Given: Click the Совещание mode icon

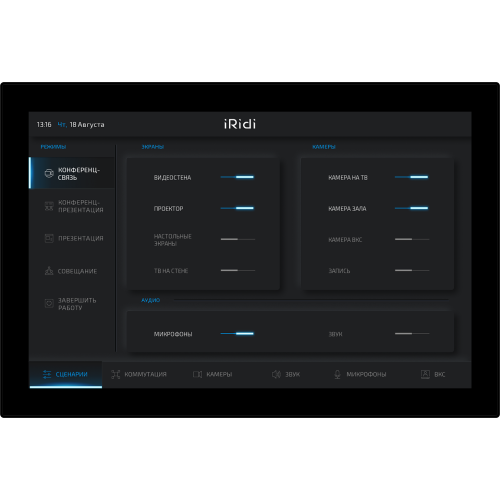Looking at the screenshot, I should pos(49,271).
